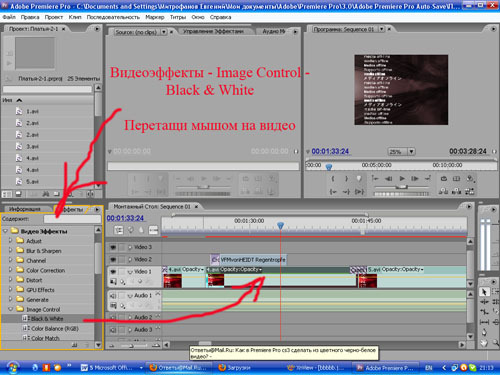Expand the GPU Effects folder
This screenshot has height=375, width=500.
(x=10, y=289)
